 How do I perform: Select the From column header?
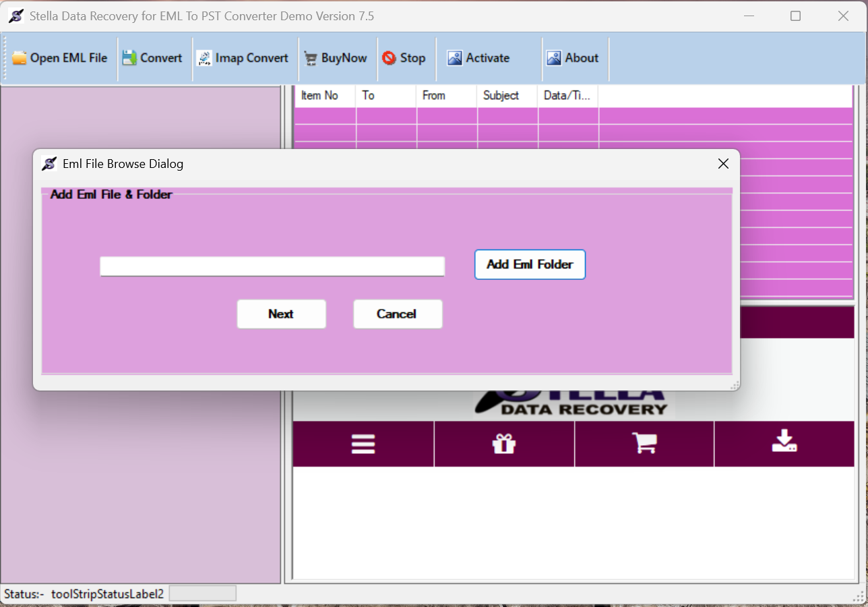click(x=447, y=96)
